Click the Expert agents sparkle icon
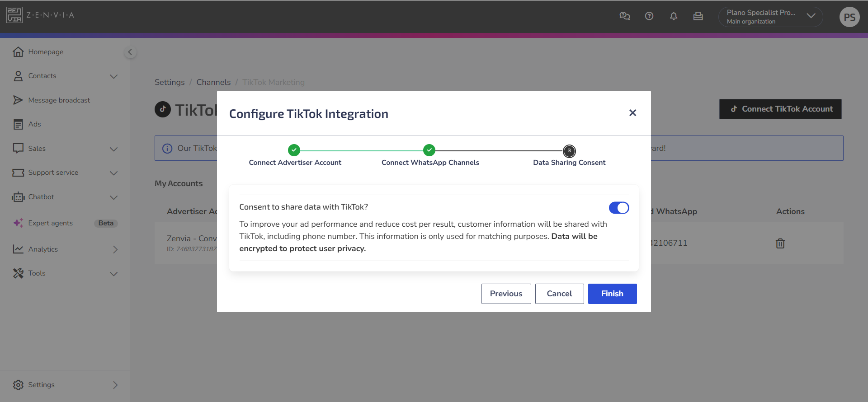 point(18,223)
